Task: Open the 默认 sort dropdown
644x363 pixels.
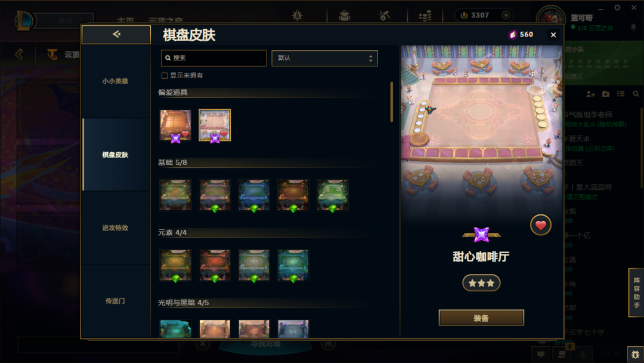Action: 324,58
